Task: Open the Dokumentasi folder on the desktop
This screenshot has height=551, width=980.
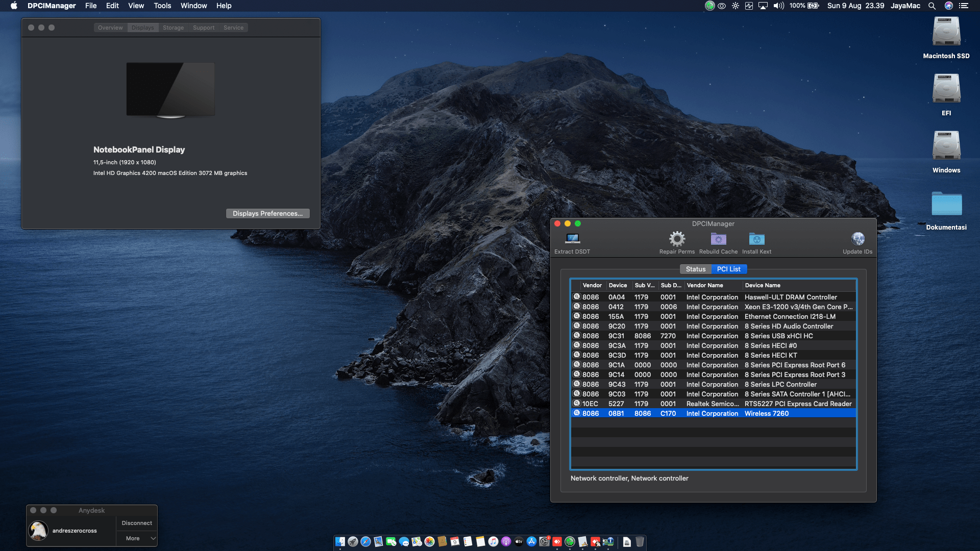Action: 946,204
